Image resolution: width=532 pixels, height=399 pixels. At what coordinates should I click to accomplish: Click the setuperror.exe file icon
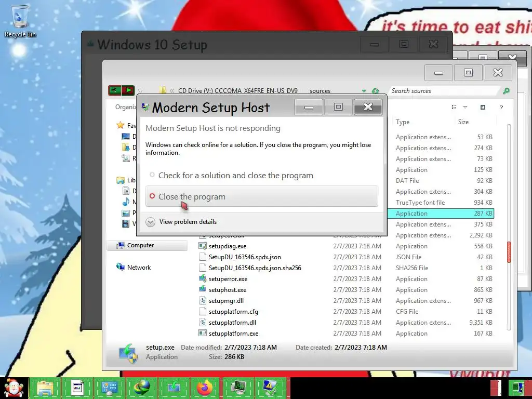coord(203,278)
